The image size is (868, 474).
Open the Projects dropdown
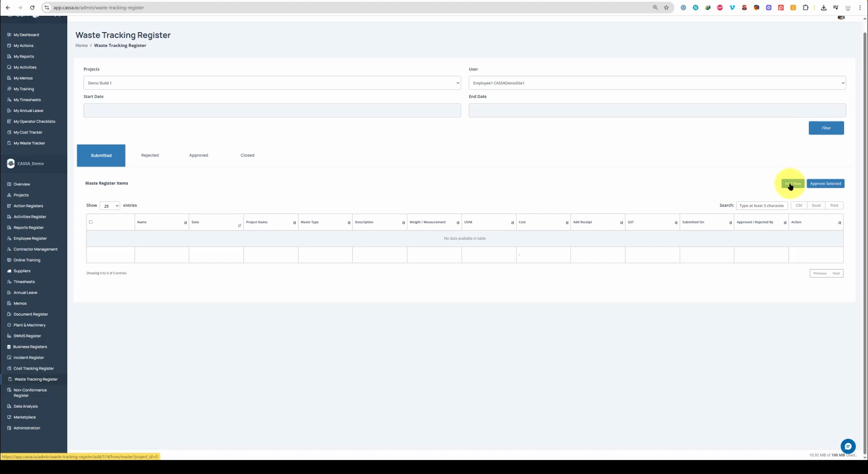click(x=272, y=83)
